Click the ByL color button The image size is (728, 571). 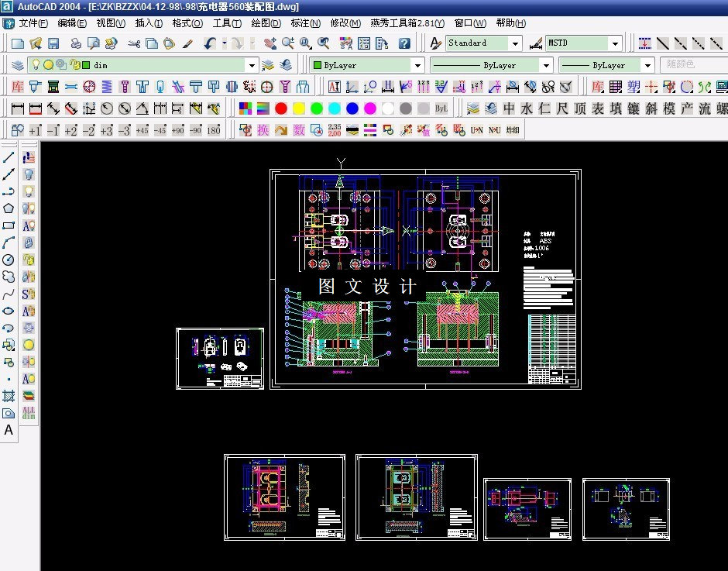tap(441, 108)
